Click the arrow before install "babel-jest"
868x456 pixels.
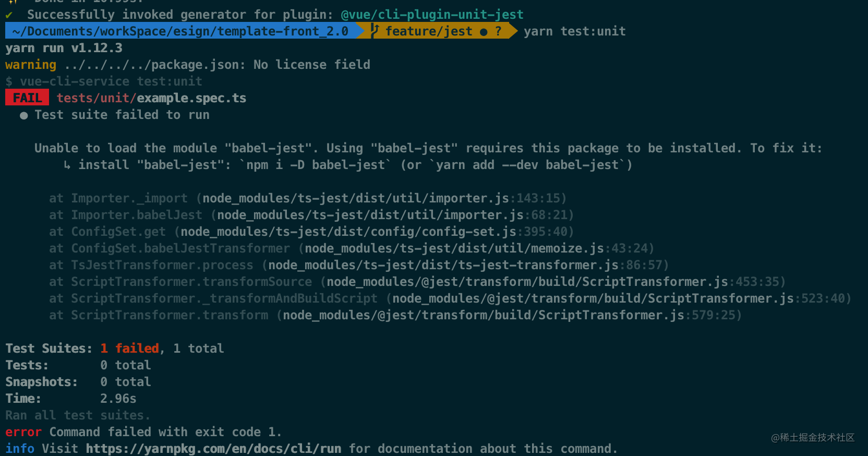[67, 165]
